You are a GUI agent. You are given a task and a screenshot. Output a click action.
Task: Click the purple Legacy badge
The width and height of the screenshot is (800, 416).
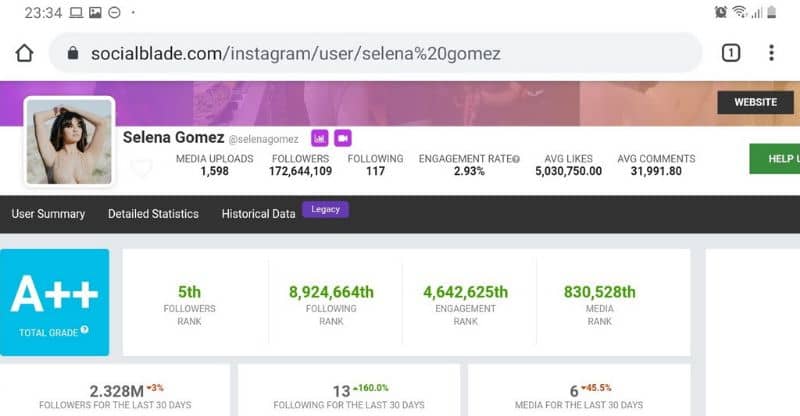[x=325, y=209]
